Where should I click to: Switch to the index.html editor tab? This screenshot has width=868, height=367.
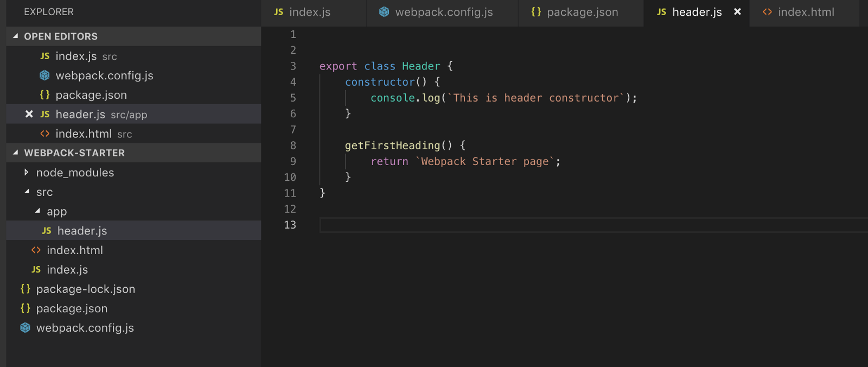(806, 12)
